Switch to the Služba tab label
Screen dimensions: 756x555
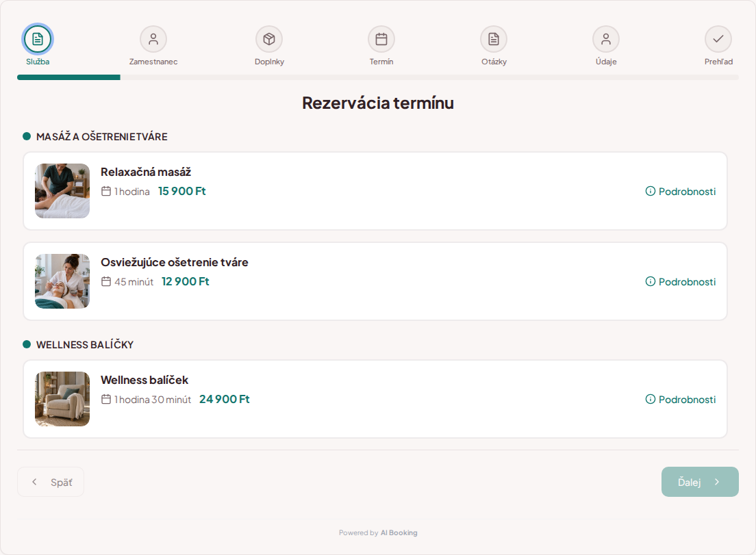pyautogui.click(x=38, y=62)
